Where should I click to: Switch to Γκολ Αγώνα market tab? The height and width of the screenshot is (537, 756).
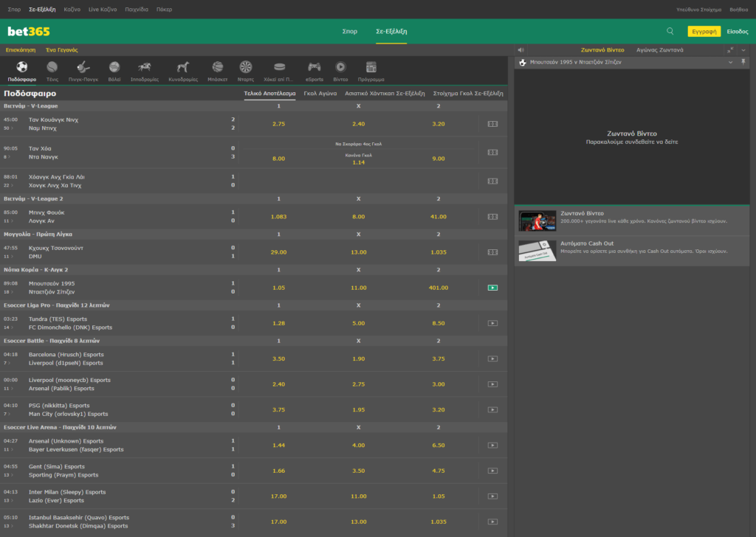[x=320, y=94]
